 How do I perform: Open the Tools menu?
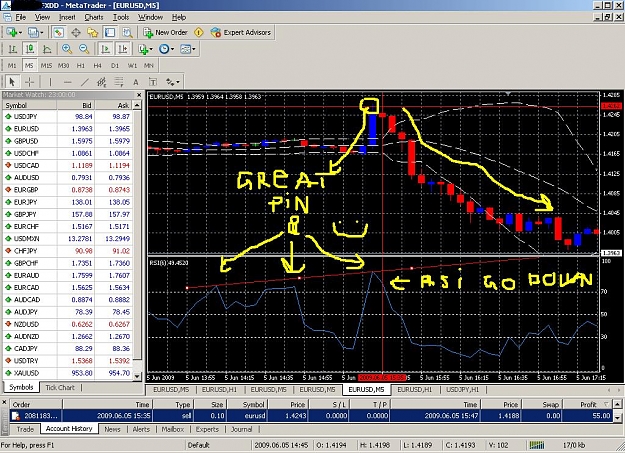click(x=121, y=17)
